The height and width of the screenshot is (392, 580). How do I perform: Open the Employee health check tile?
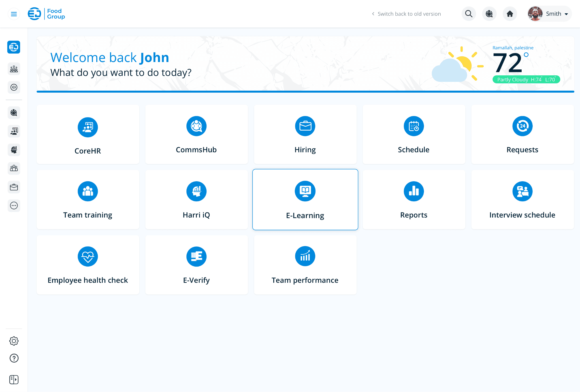[x=88, y=265]
